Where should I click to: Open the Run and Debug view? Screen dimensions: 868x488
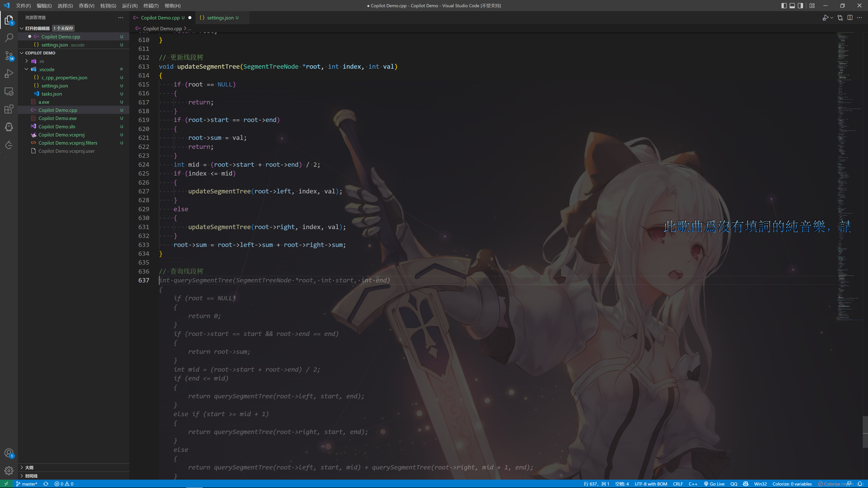click(9, 73)
